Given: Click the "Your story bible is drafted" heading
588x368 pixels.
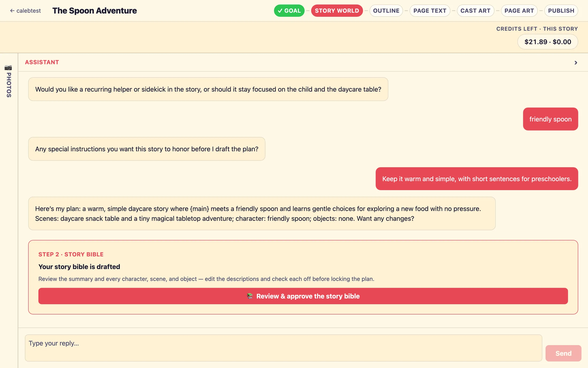Looking at the screenshot, I should click(x=79, y=267).
